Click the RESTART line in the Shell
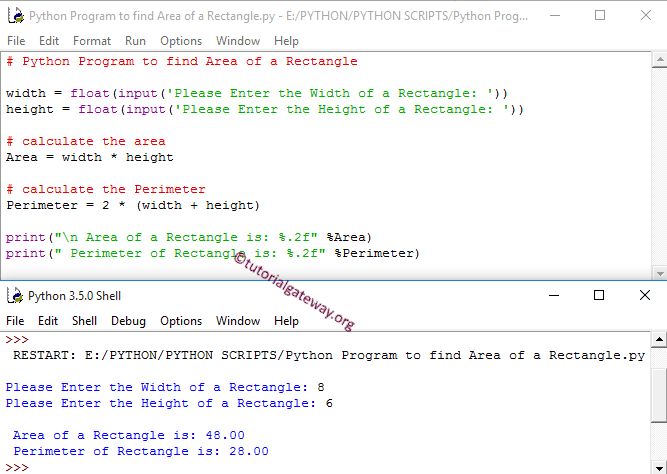 tap(329, 355)
